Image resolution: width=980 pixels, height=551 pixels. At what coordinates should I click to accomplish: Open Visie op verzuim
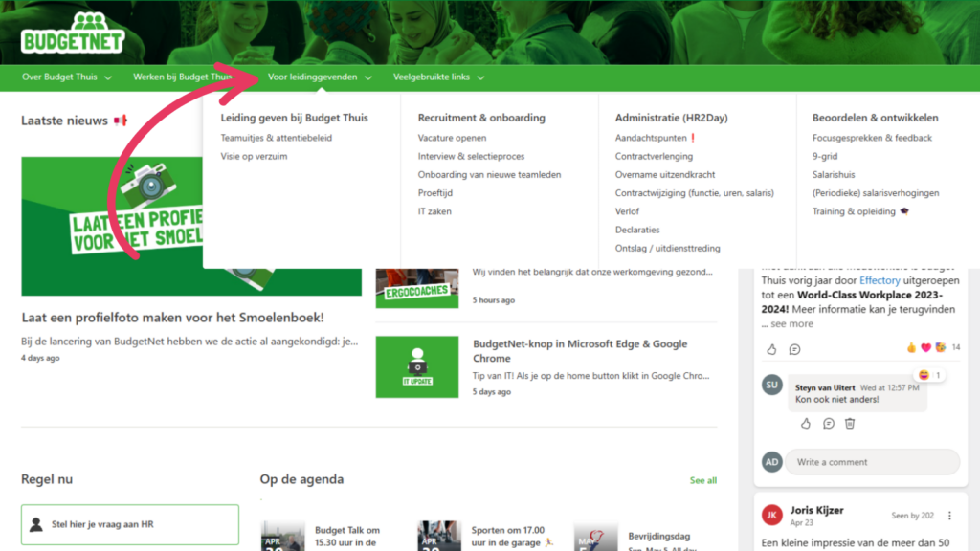point(254,156)
